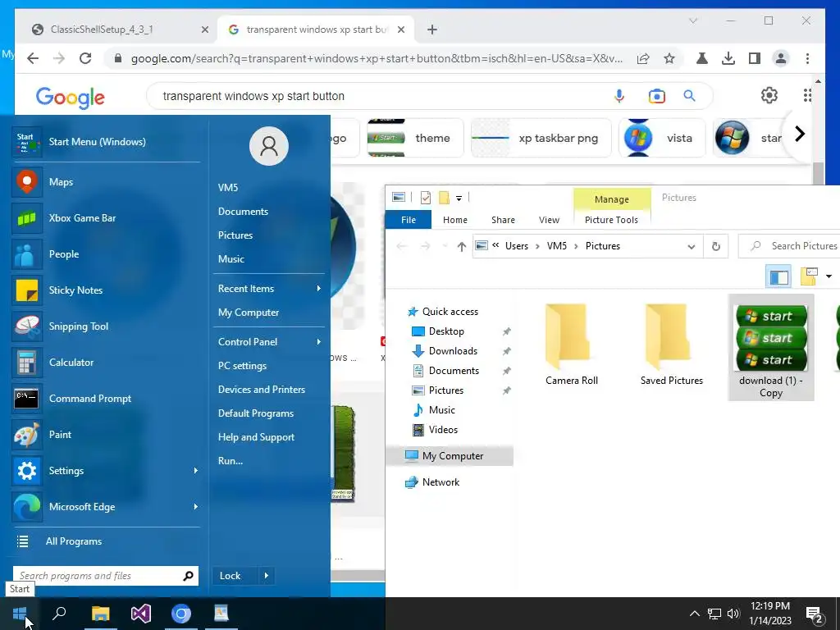Launch Snipping Tool
The image size is (840, 630).
coord(106,326)
